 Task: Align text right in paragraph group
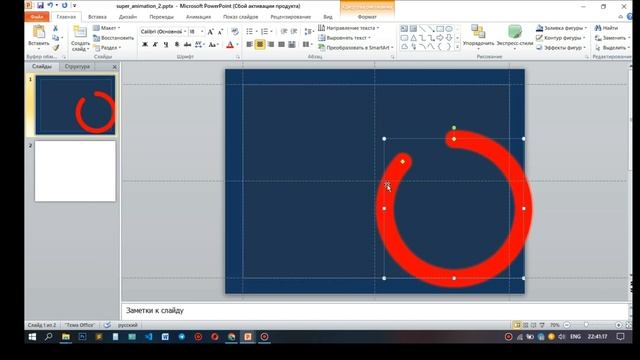pyautogui.click(x=271, y=44)
